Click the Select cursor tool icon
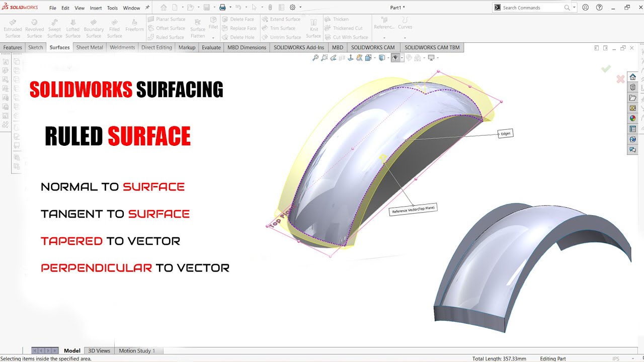The image size is (644, 362). tap(254, 8)
